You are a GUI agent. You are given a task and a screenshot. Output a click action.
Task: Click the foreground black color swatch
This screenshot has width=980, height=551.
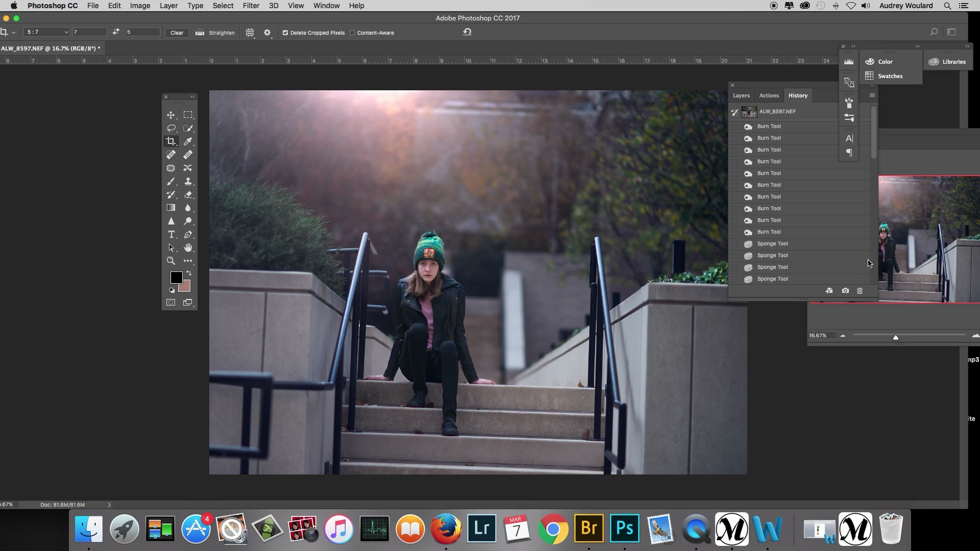[x=176, y=278]
